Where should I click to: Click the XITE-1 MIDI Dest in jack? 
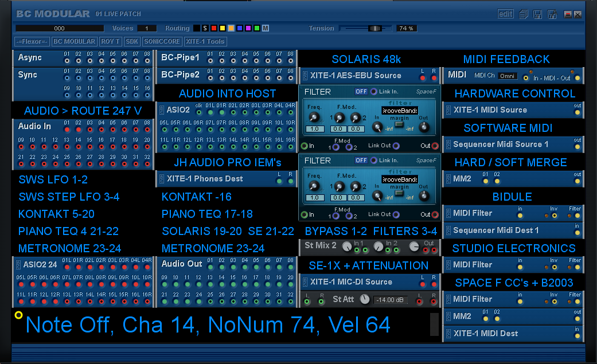578,336
